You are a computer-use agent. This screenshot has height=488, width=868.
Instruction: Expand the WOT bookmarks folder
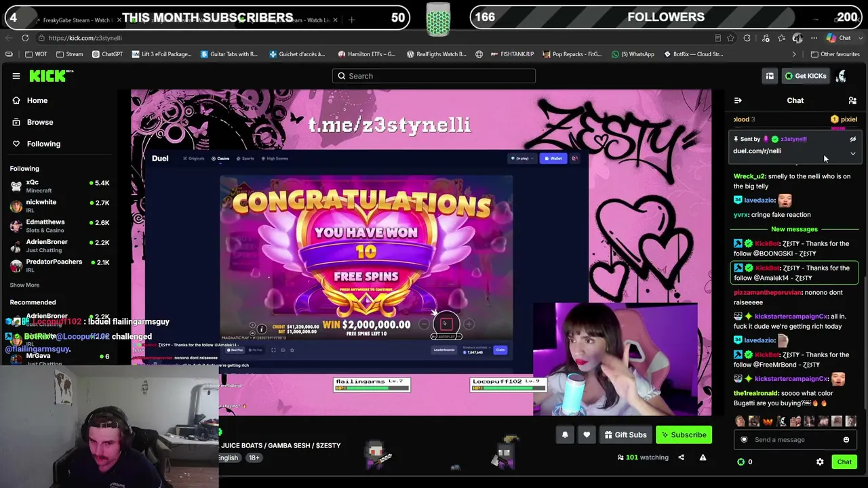36,54
